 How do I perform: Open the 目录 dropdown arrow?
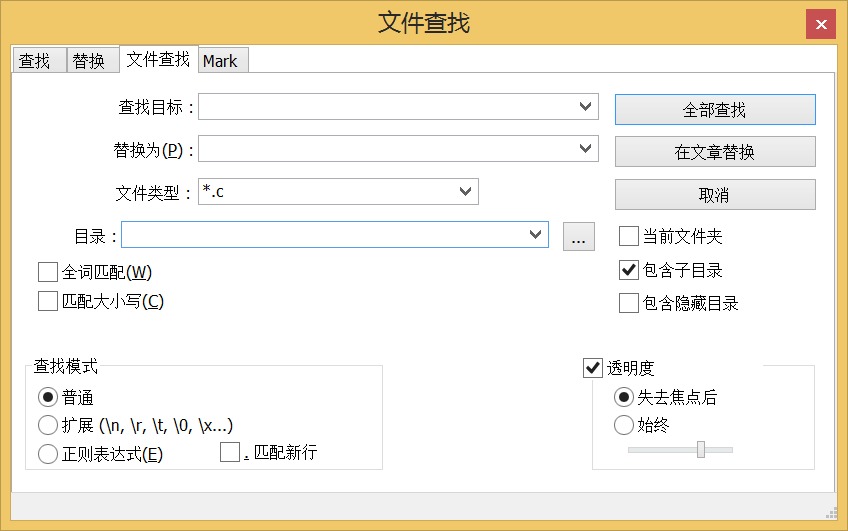pyautogui.click(x=535, y=235)
